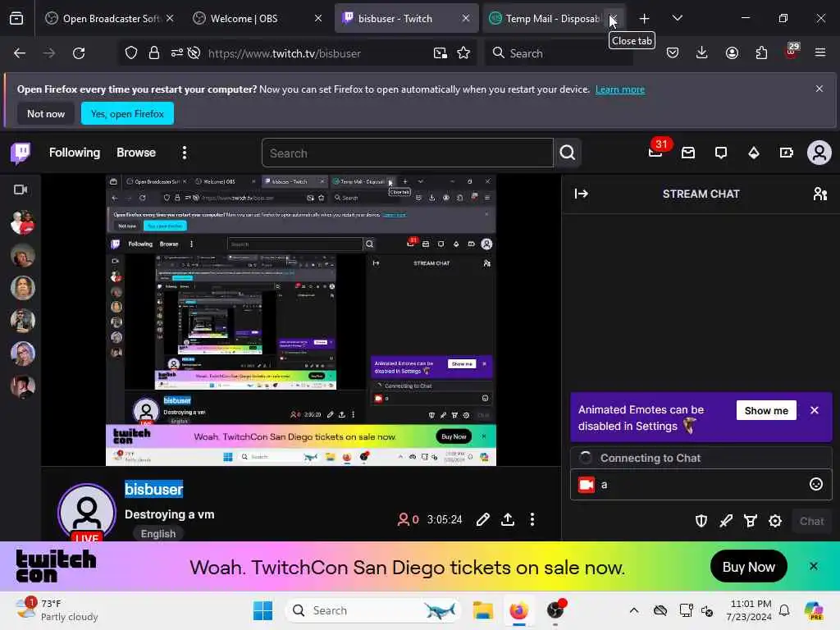The width and height of the screenshot is (840, 630).
Task: Click the Not now button
Action: tap(46, 113)
